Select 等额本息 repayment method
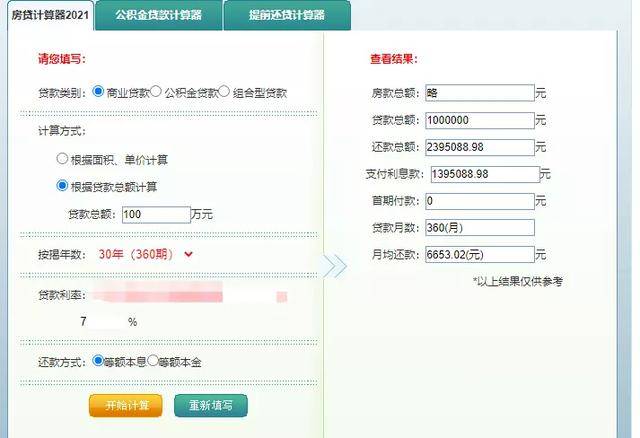 [x=98, y=360]
